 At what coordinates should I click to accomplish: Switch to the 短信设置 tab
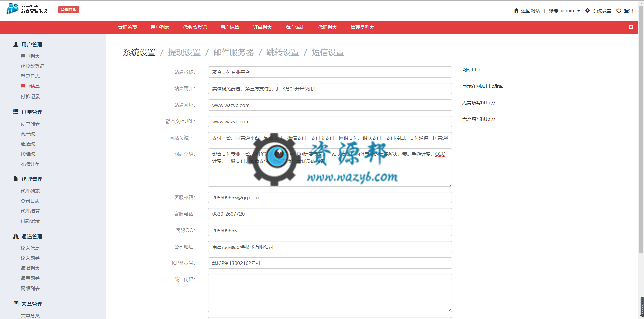point(328,52)
